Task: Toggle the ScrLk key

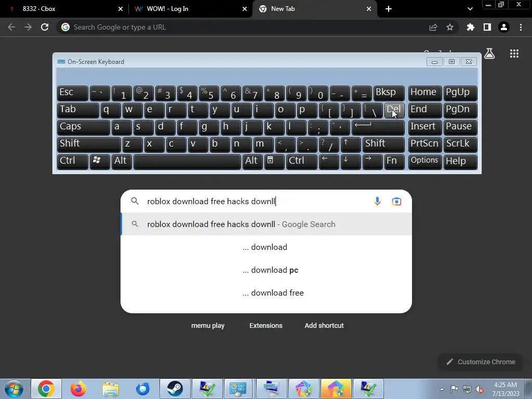Action: [x=460, y=145]
